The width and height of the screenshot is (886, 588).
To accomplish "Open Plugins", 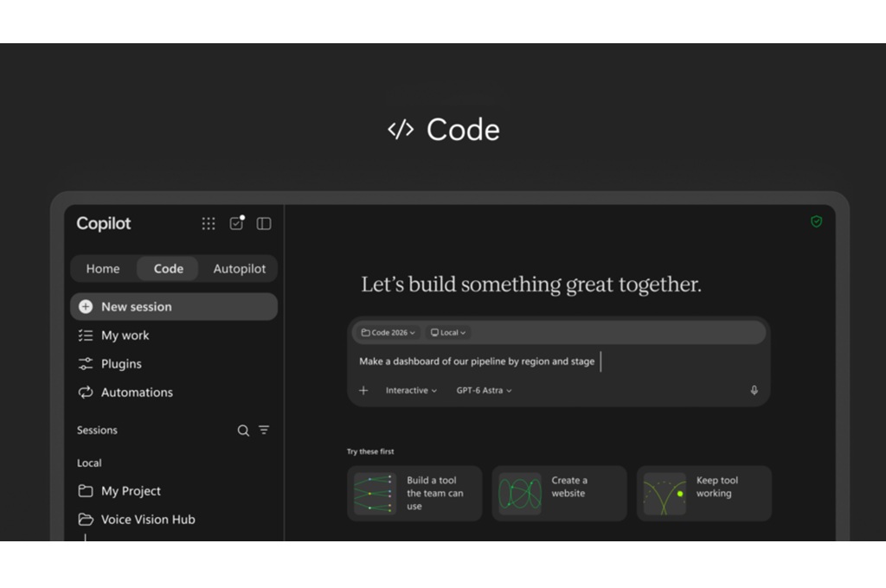I will (x=174, y=364).
